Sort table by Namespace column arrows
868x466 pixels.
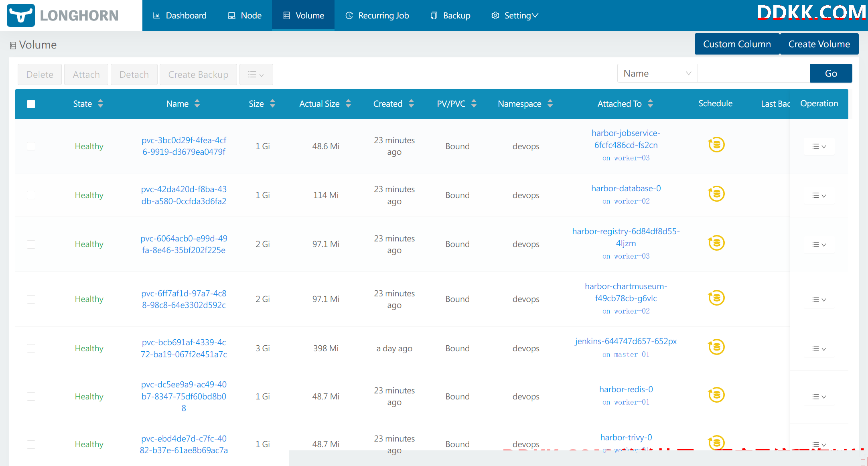[550, 103]
